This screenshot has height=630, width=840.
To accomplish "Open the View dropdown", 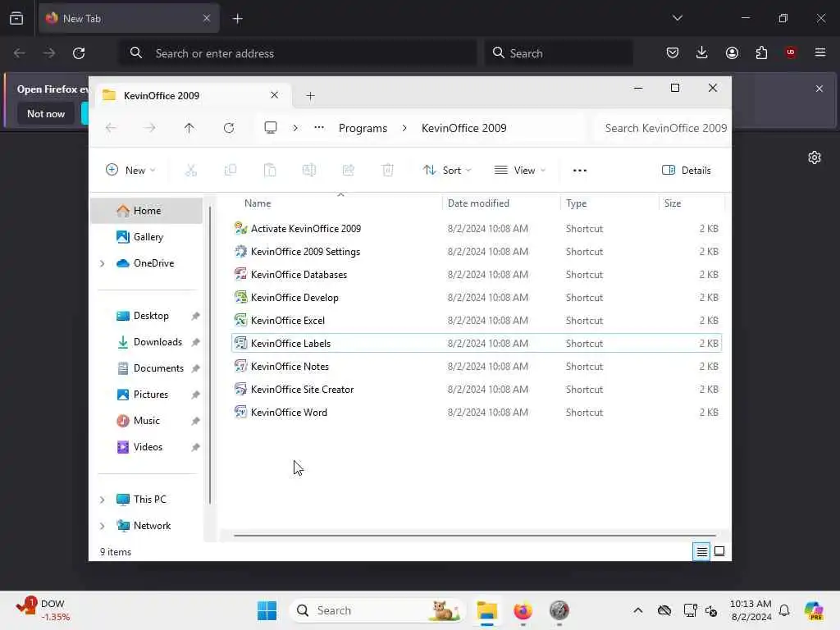I will (519, 171).
